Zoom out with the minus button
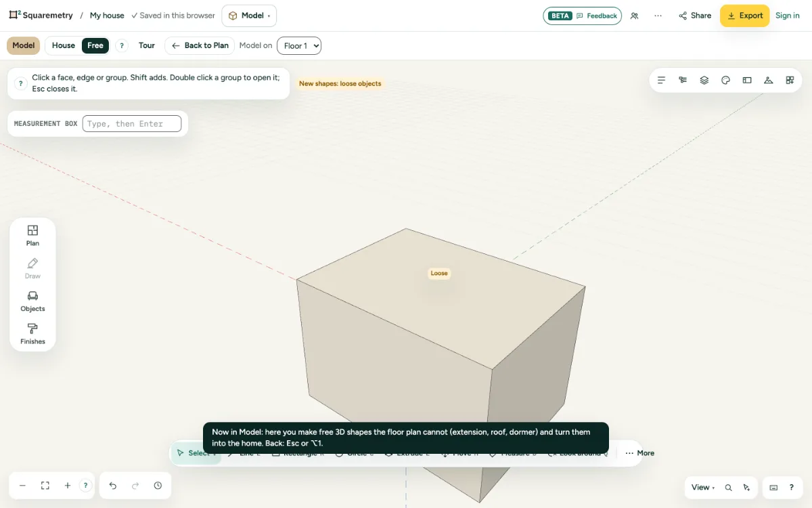The image size is (812, 508). tap(22, 486)
